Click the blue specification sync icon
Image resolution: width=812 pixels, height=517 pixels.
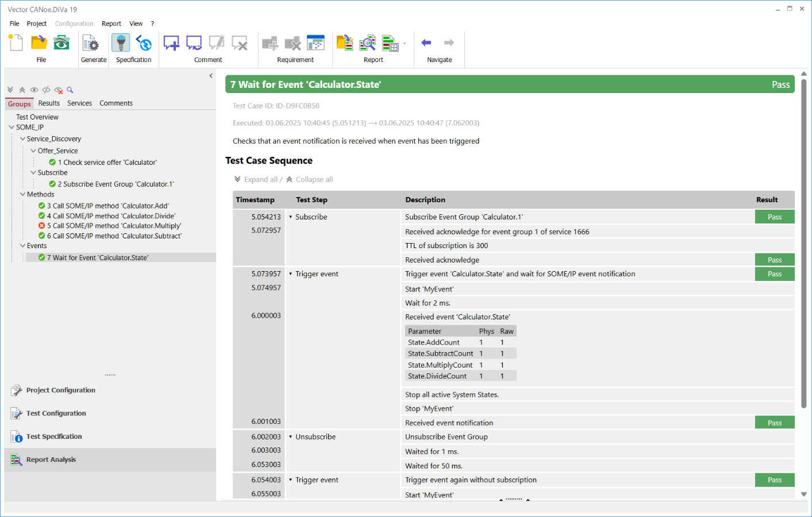tap(144, 43)
